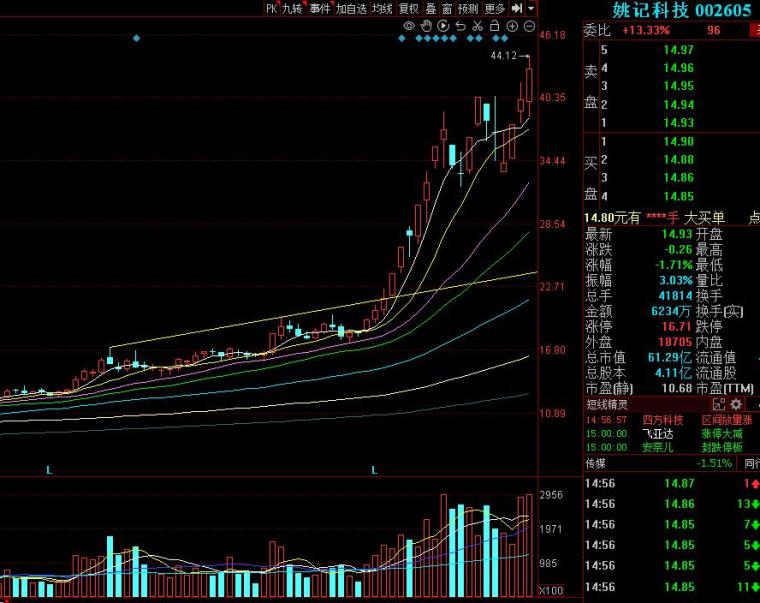The width and height of the screenshot is (760, 603).
Task: Open the 预测 forecast option
Action: (468, 8)
